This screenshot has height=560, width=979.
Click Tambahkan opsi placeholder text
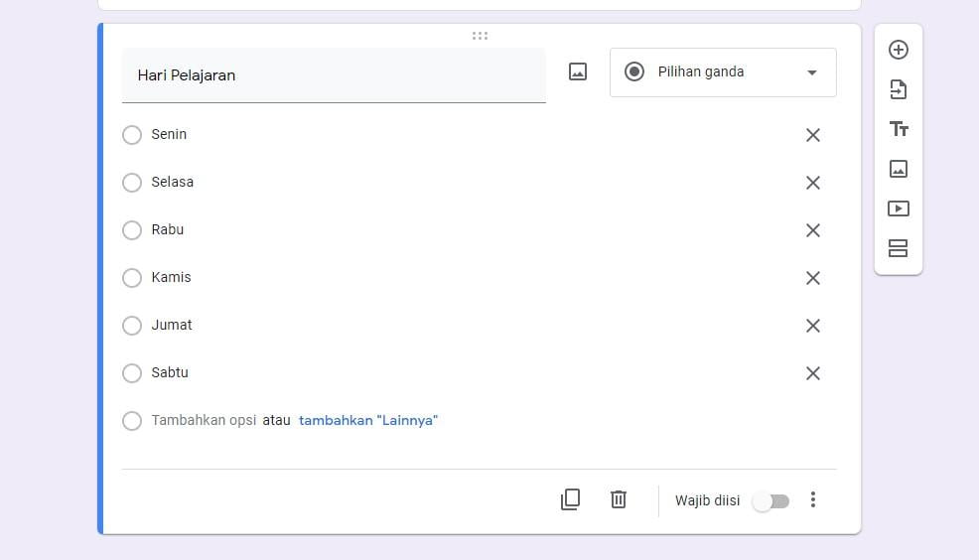click(x=204, y=420)
